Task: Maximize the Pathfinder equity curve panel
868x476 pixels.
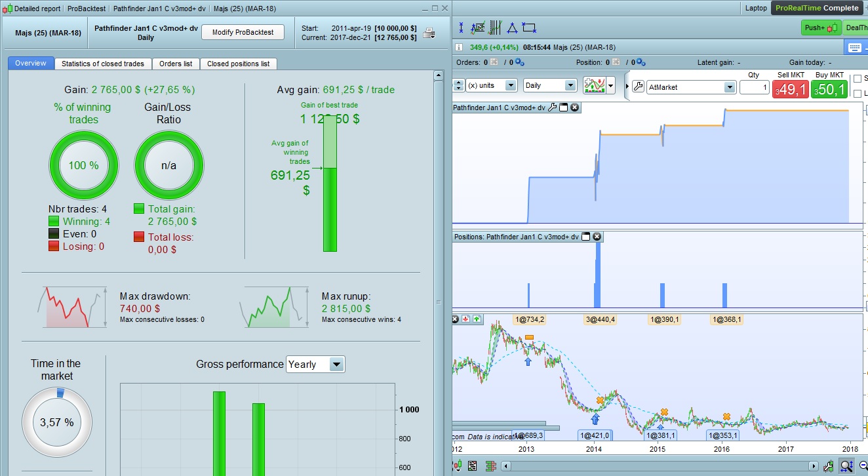Action: 563,108
